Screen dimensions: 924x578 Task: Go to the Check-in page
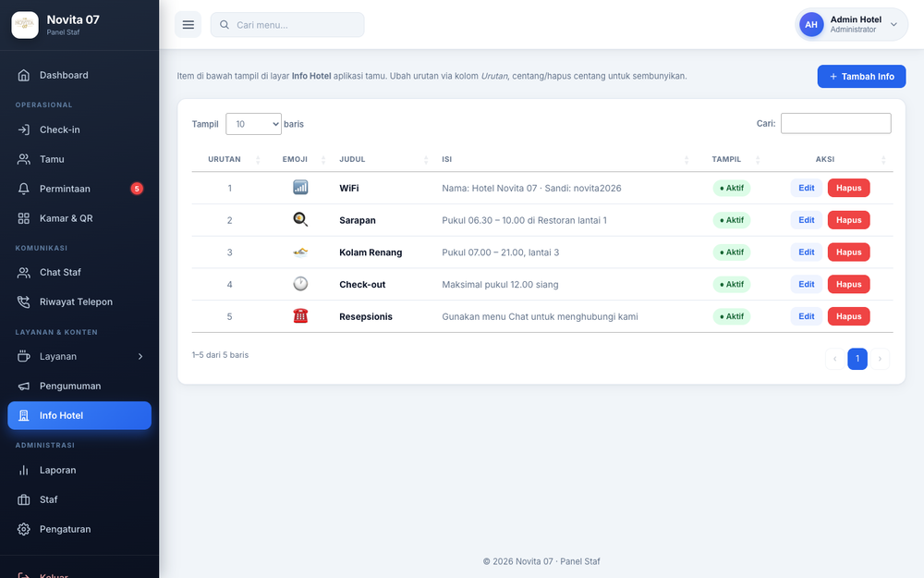point(79,129)
